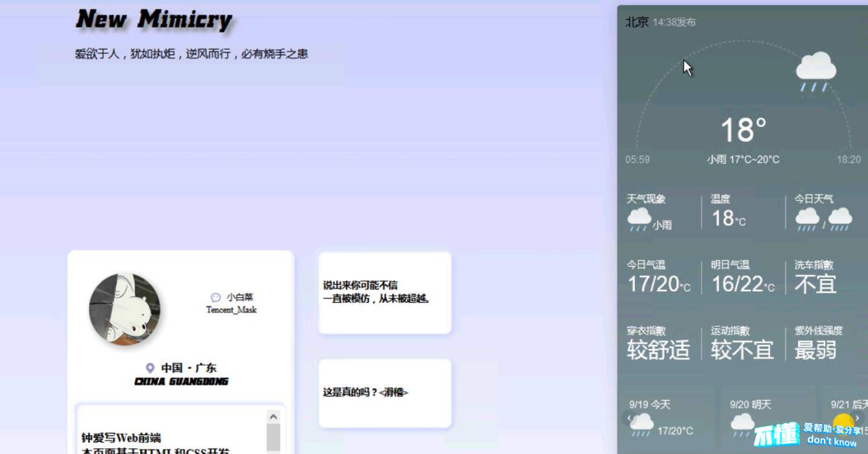Click the 17/20°C value under 今日气温

tap(659, 284)
